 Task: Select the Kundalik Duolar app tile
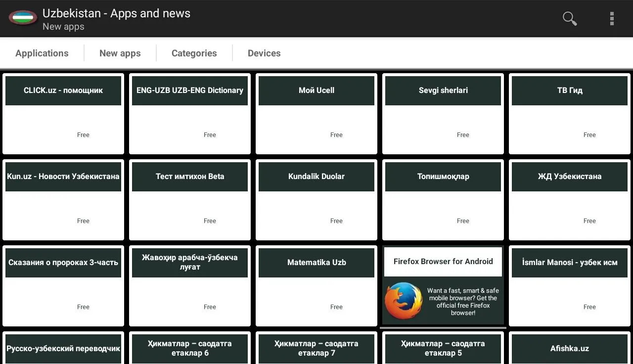coord(316,200)
